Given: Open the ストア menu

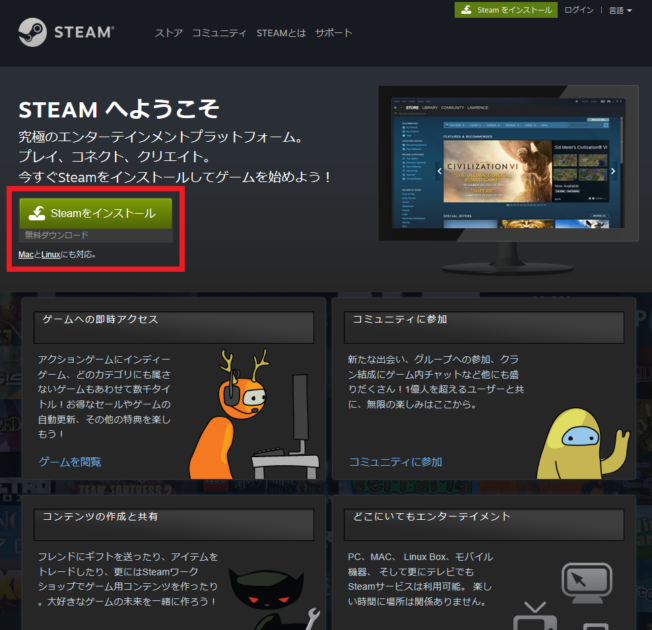Looking at the screenshot, I should pos(169,33).
